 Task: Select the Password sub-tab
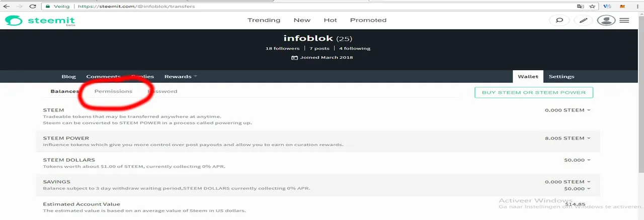click(162, 91)
